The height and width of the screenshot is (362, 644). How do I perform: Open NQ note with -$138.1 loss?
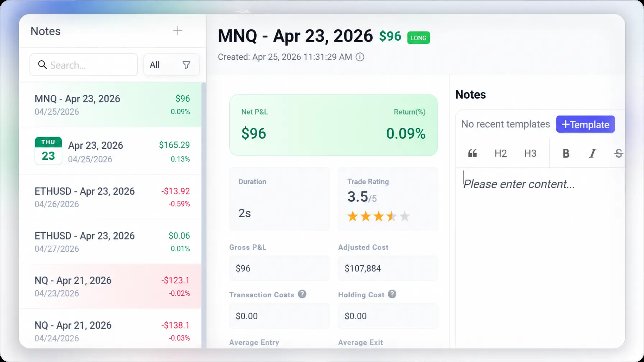pos(110,329)
